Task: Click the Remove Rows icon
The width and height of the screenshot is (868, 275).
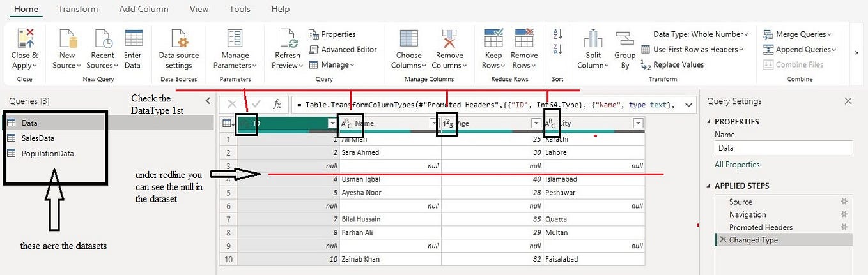Action: coord(524,39)
